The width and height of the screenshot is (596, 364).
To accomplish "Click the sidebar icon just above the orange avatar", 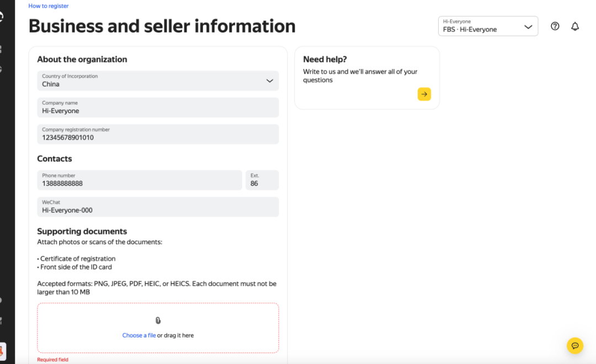I will click(x=1, y=320).
